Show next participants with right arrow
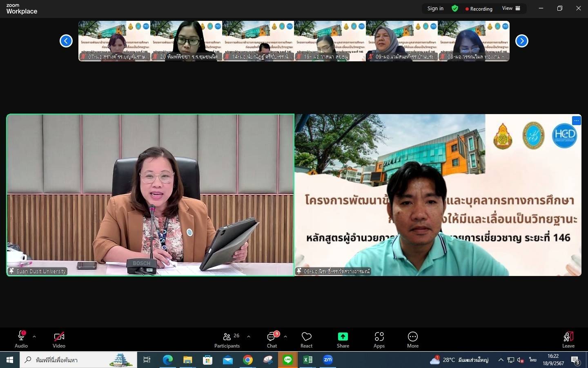The width and height of the screenshot is (588, 368). coord(521,41)
